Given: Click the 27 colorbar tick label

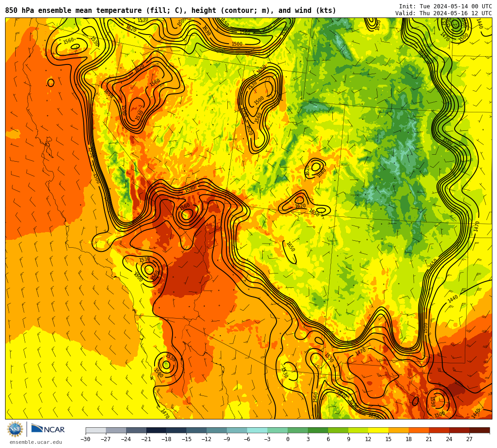Looking at the screenshot, I should (x=469, y=439).
